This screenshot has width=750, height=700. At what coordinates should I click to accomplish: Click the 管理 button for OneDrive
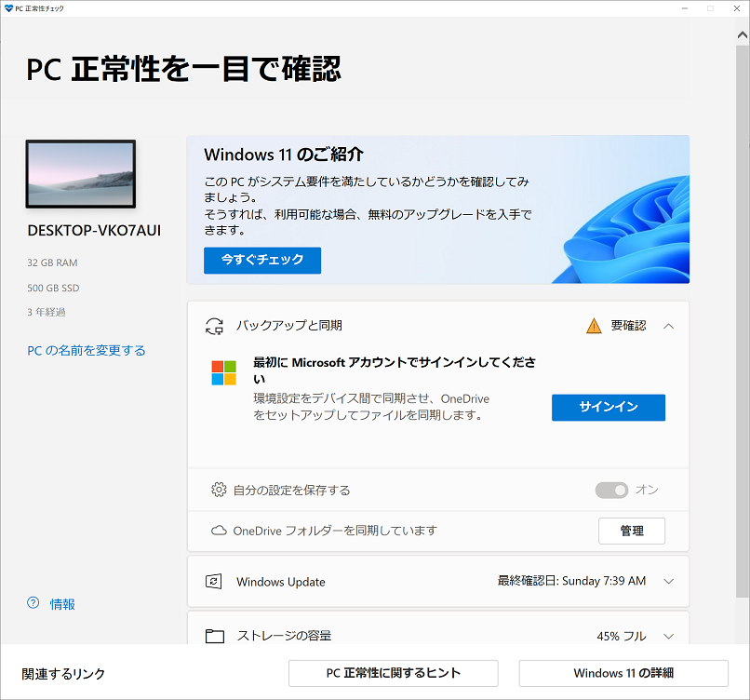click(x=632, y=531)
